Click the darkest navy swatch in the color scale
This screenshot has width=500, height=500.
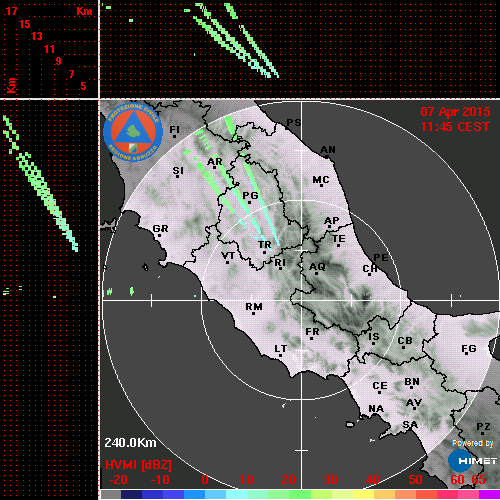(132, 494)
